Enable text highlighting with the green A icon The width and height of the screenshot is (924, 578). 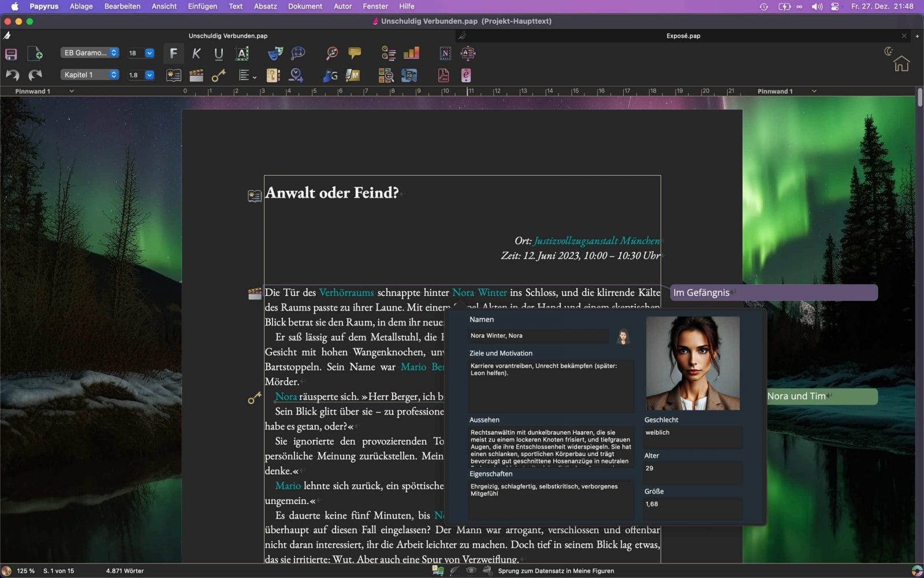(241, 53)
